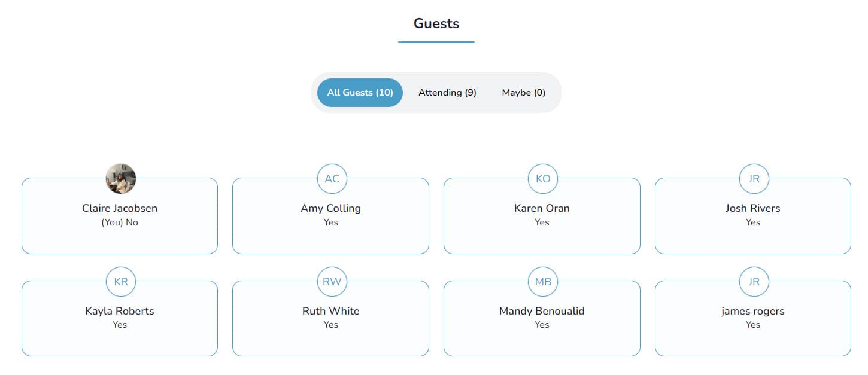868x375 pixels.
Task: Click Ruth White's RW avatar circle
Action: click(331, 281)
